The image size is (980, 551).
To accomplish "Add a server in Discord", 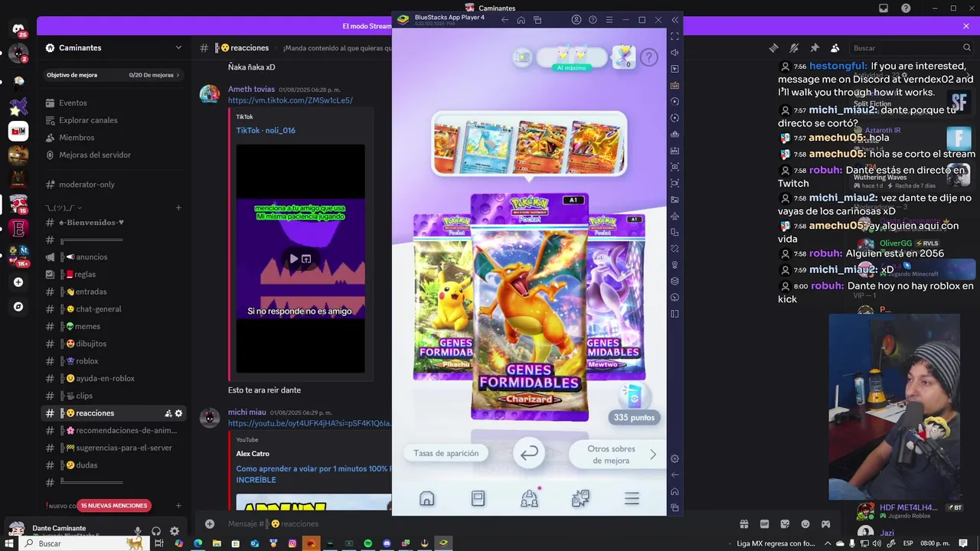I will (18, 282).
